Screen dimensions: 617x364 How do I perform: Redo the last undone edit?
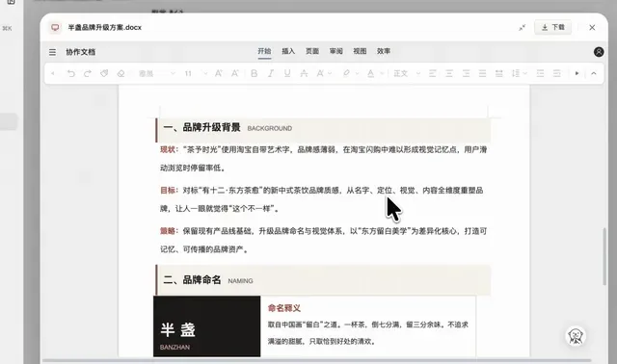pyautogui.click(x=88, y=73)
